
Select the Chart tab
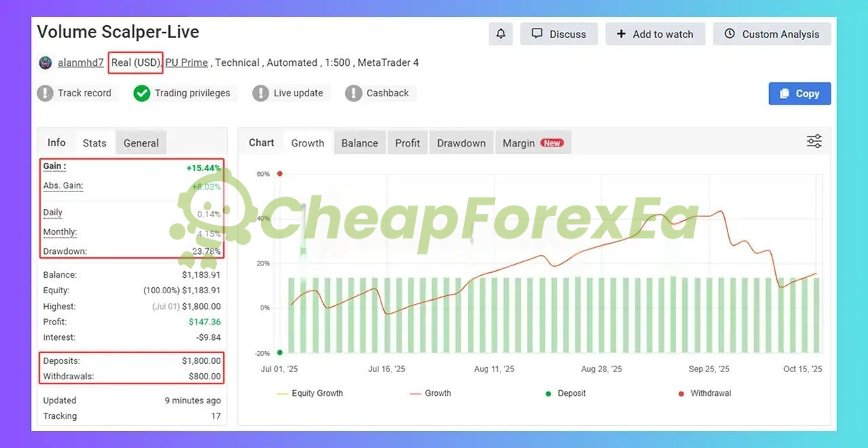pos(261,143)
